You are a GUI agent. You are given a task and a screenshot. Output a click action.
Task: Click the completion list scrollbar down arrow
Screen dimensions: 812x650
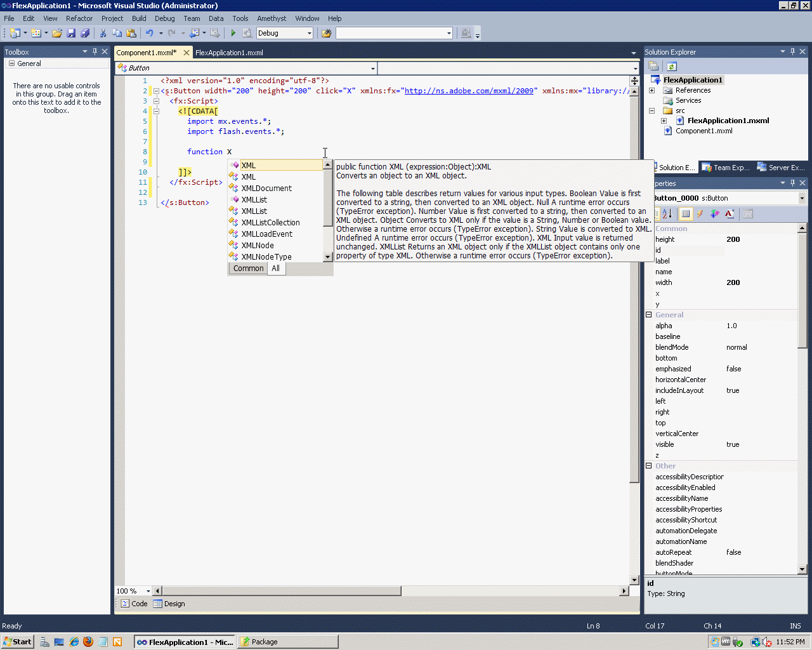pos(328,257)
